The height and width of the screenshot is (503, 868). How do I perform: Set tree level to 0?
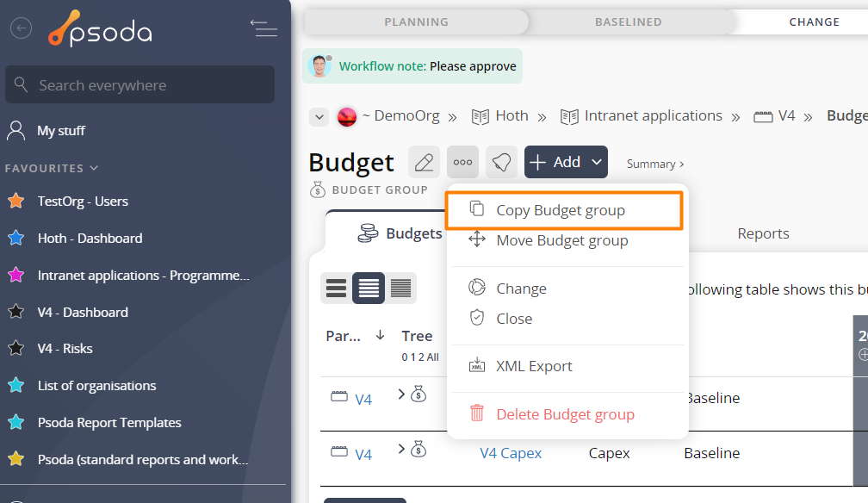[405, 357]
